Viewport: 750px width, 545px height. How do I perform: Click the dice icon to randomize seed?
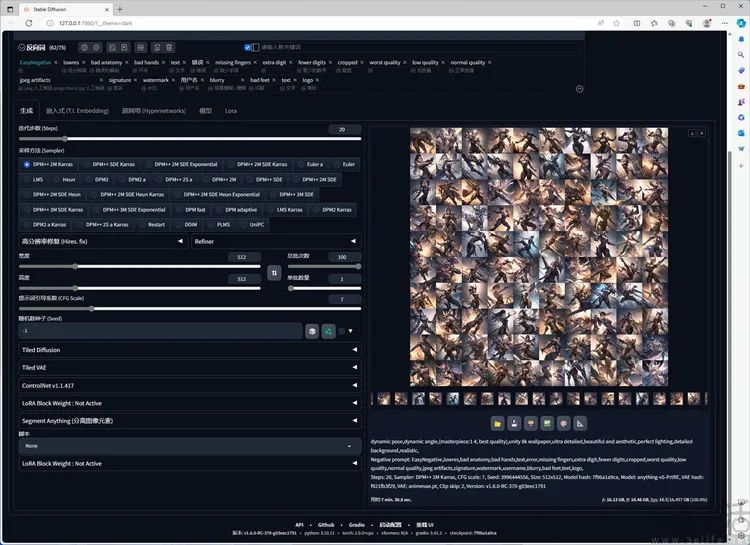[x=312, y=331]
